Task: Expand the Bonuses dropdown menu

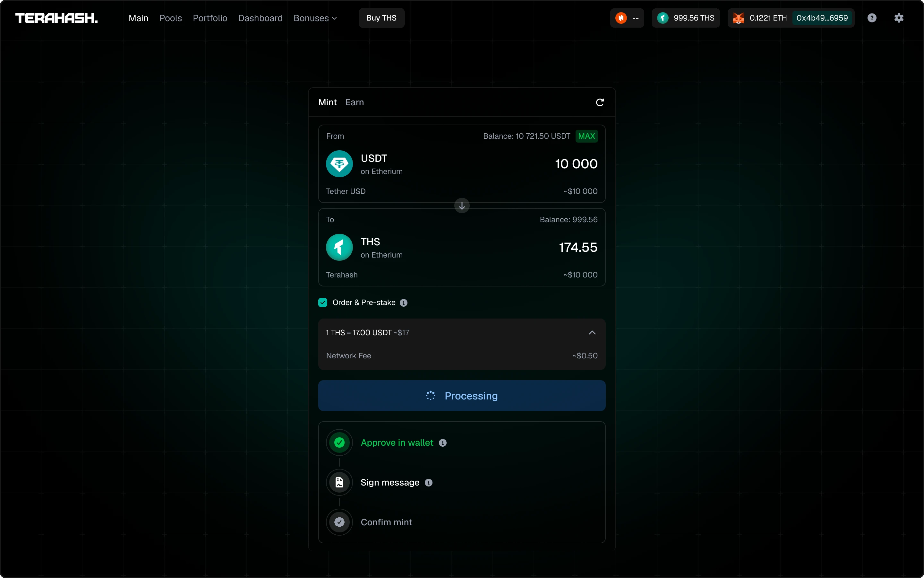Action: [315, 18]
